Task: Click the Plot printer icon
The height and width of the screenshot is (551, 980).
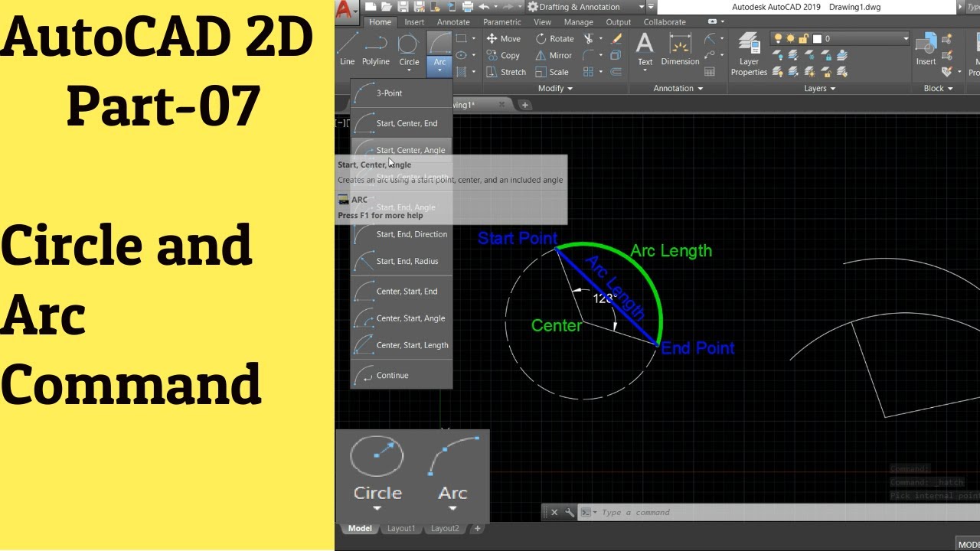Action: (x=468, y=6)
